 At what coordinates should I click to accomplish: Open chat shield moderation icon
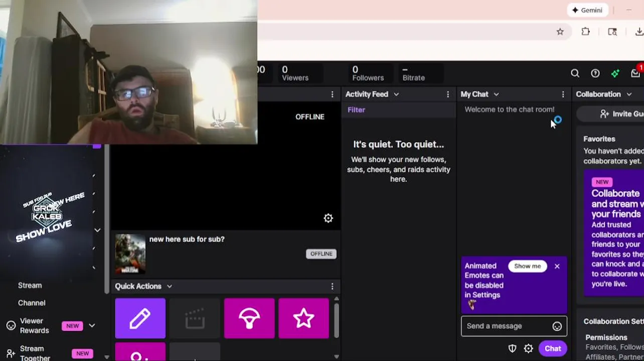(x=512, y=348)
